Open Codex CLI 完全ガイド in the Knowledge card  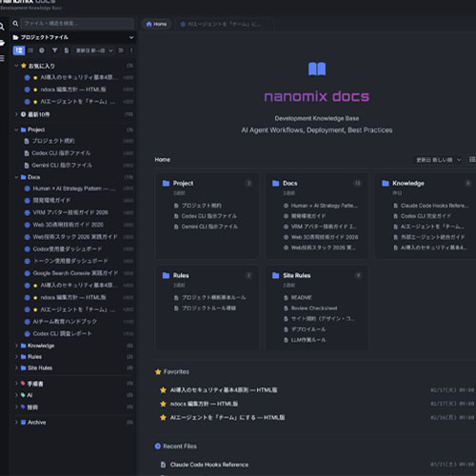426,216
